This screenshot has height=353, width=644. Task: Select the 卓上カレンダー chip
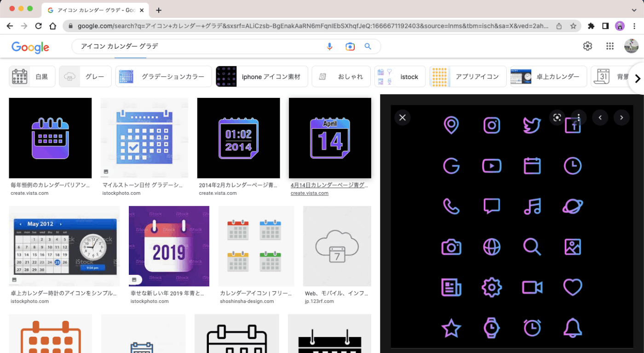[548, 76]
